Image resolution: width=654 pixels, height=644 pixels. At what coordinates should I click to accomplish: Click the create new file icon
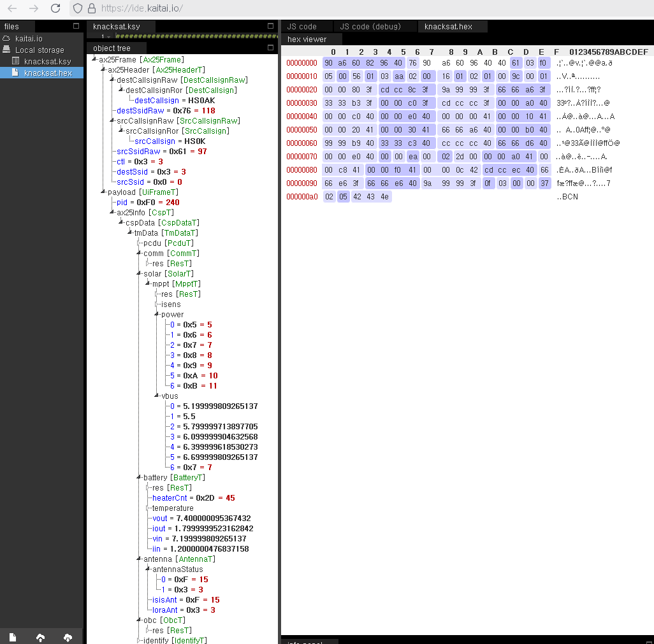click(x=13, y=637)
